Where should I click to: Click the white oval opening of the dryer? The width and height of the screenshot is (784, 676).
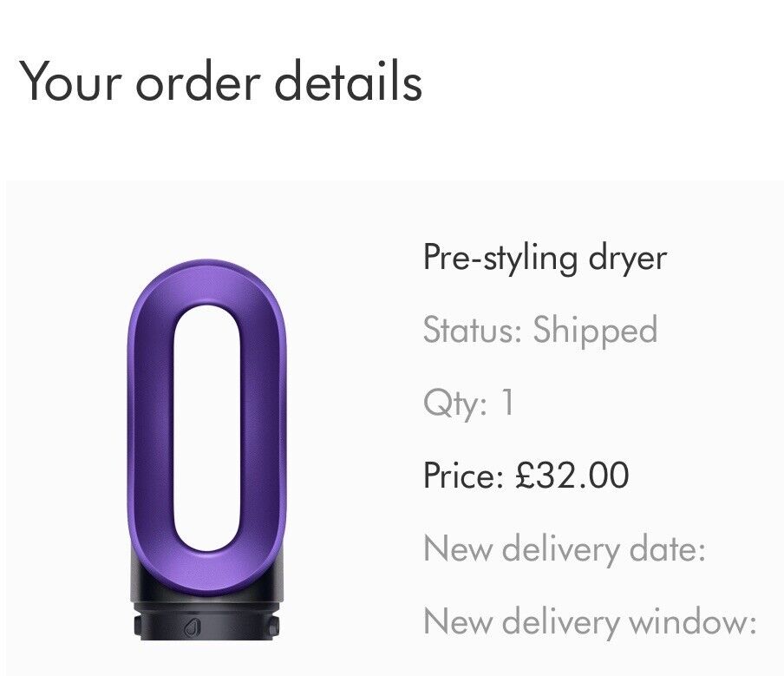coord(207,429)
